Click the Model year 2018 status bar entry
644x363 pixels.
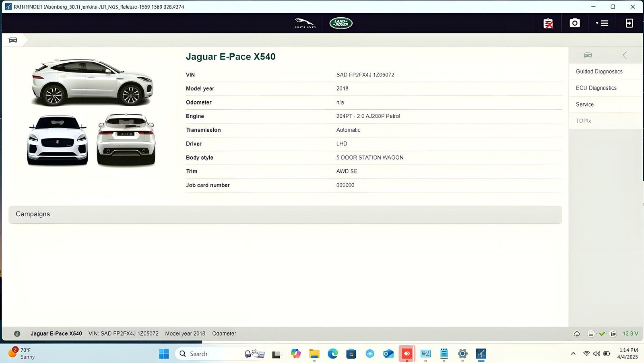185,334
